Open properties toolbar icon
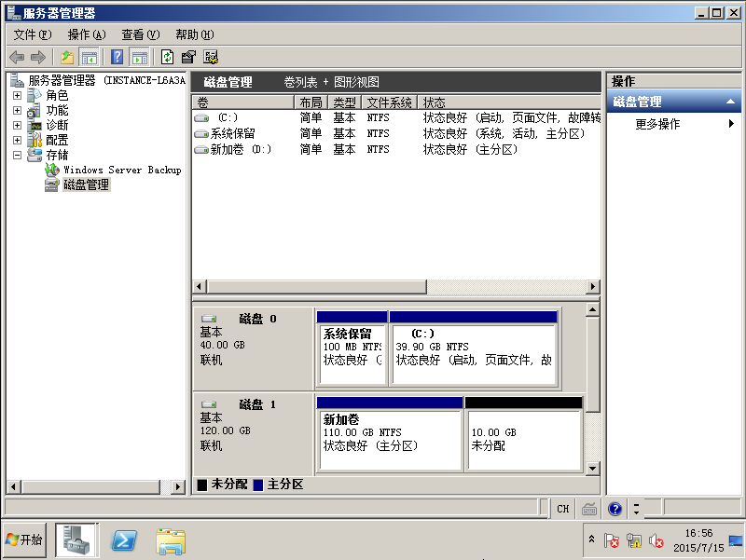This screenshot has height=560, width=746. (x=188, y=58)
